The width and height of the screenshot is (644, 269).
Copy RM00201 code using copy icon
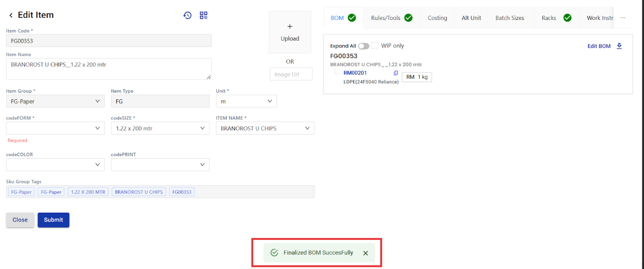click(396, 73)
